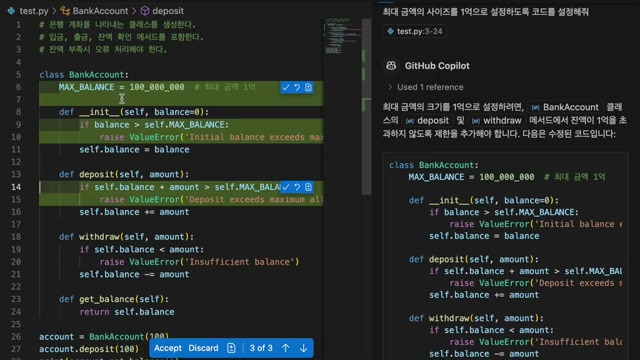
Task: Open BankAccount symbol link in chat
Action: (x=565, y=107)
